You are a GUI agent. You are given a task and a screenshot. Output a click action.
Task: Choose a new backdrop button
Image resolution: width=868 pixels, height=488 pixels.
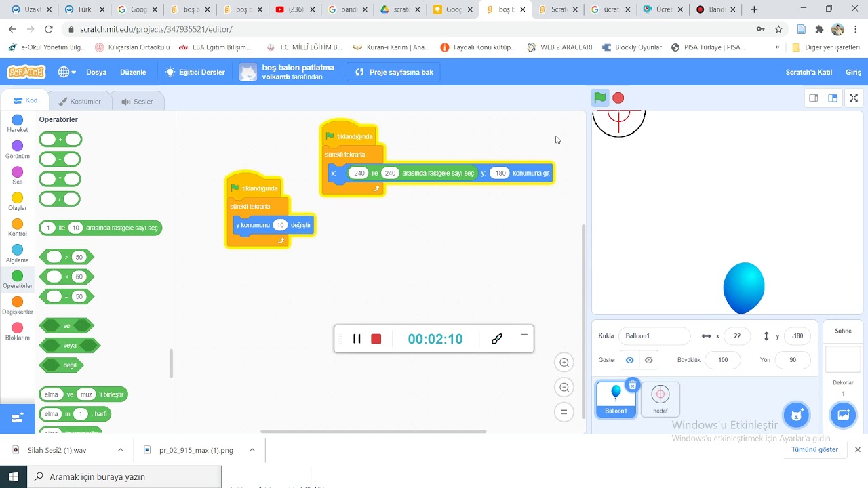click(x=844, y=415)
